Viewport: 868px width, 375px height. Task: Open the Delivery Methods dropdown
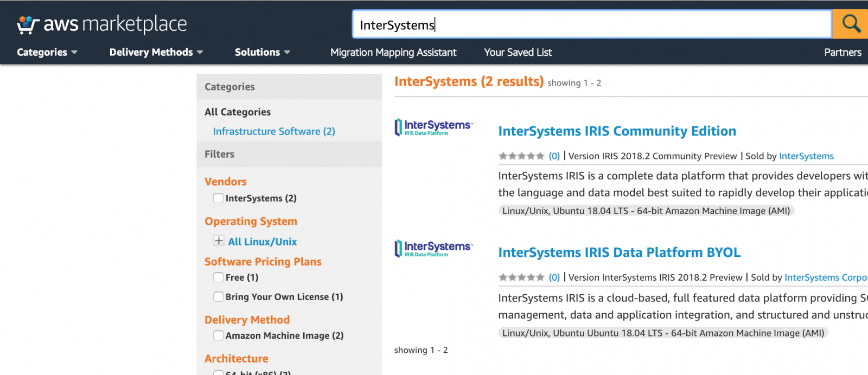click(156, 53)
